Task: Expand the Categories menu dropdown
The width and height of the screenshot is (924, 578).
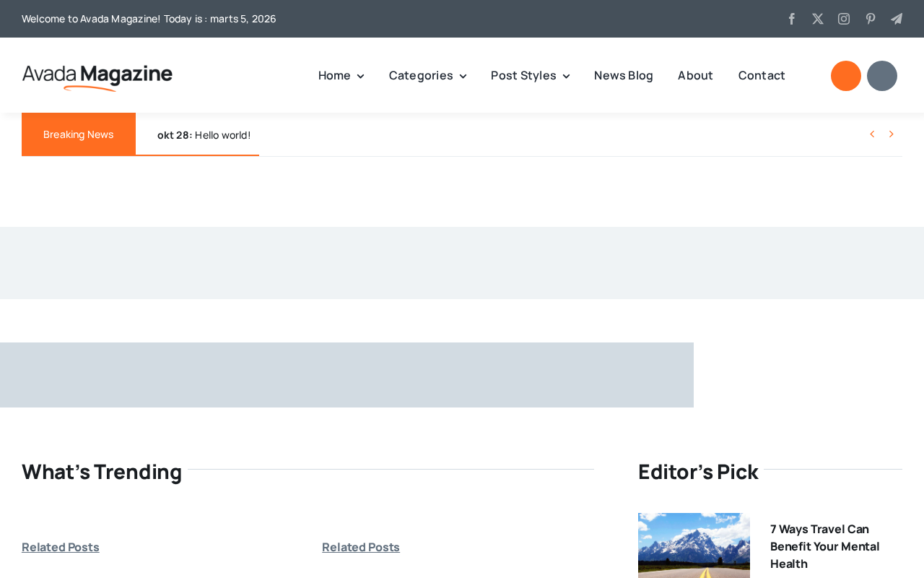Action: pyautogui.click(x=427, y=75)
